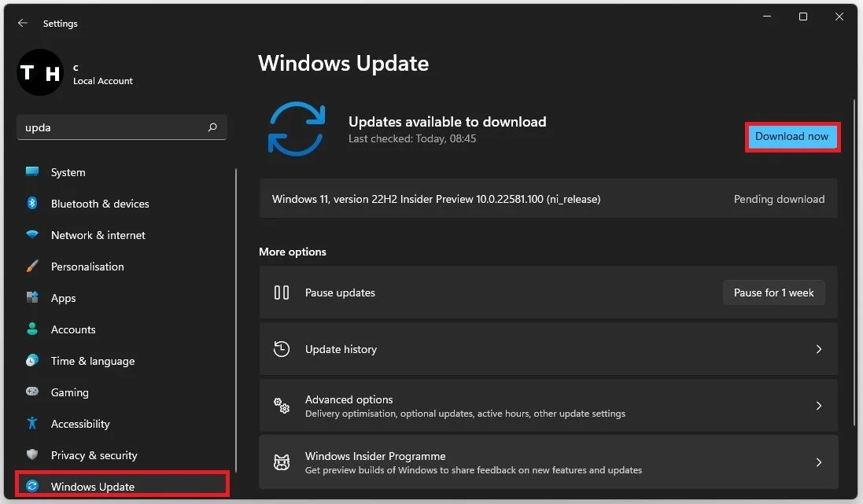Click the Privacy & security shield icon

(x=32, y=454)
